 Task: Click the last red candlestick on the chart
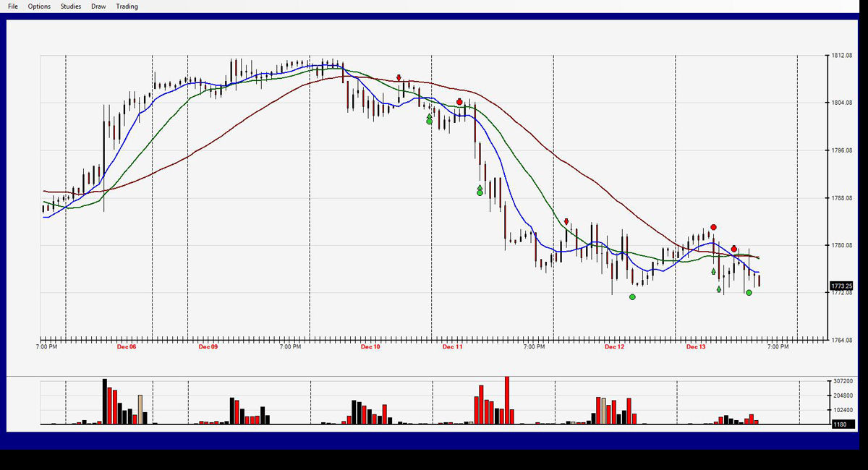[759, 281]
